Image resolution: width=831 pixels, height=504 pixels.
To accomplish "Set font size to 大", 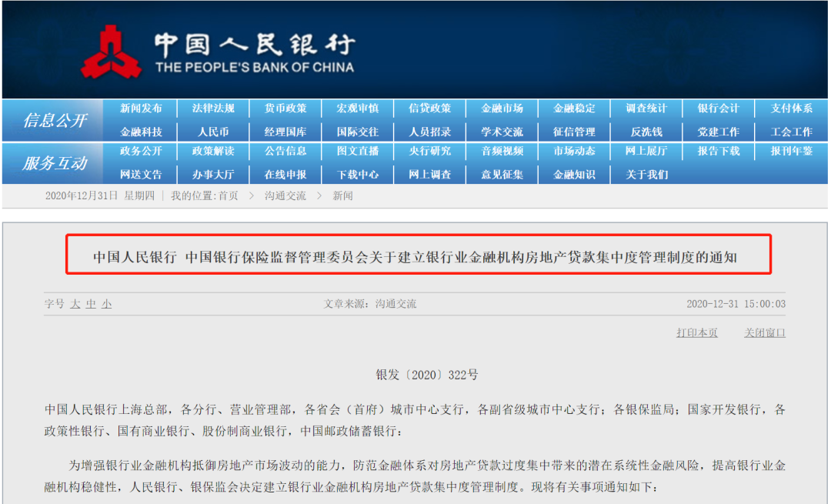I will pos(75,304).
